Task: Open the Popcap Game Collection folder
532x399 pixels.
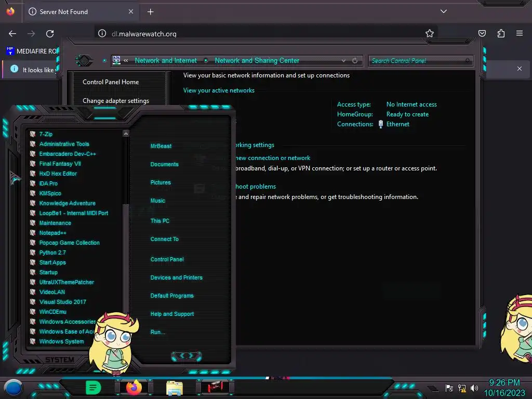Action: click(x=69, y=243)
